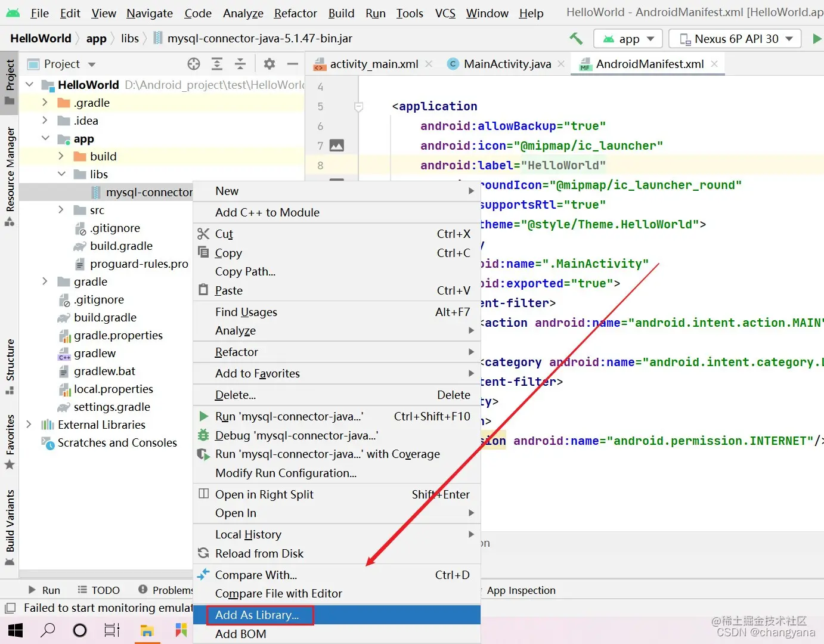Open the app run configuration dropdown
This screenshot has width=824, height=644.
coord(628,39)
